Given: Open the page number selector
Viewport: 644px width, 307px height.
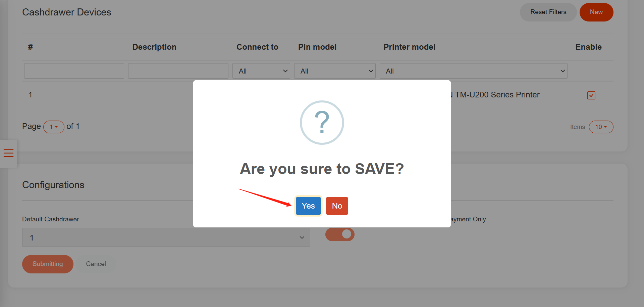Looking at the screenshot, I should (54, 127).
